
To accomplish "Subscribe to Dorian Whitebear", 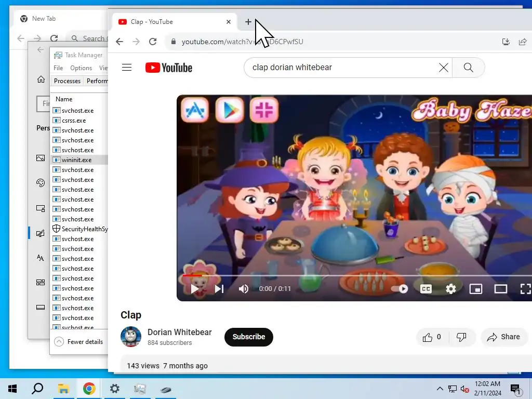I will pos(249,337).
